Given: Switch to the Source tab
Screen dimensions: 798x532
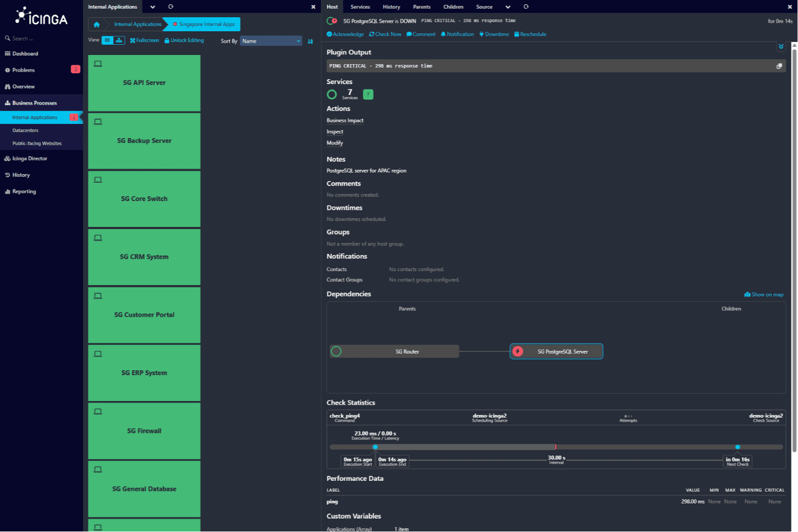Looking at the screenshot, I should pyautogui.click(x=484, y=7).
